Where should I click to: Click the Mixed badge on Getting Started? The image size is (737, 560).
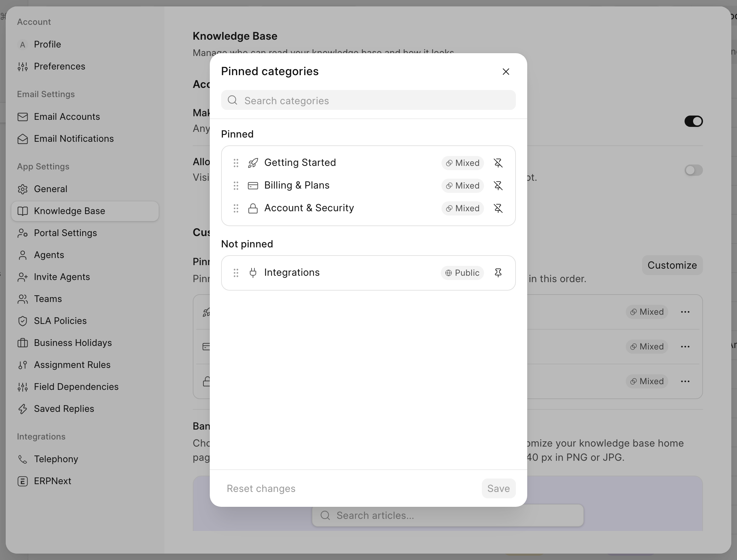point(463,163)
